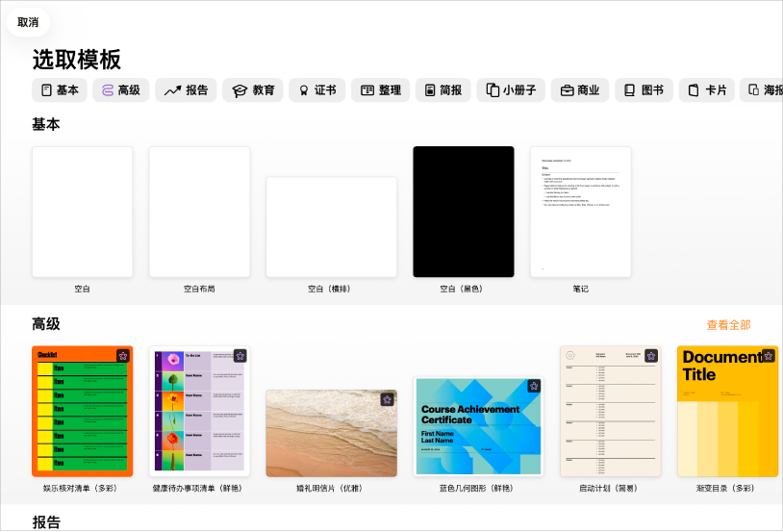Choose the 婚礼明信片 beach postcard template
Screen dimensions: 783x532
pos(332,434)
